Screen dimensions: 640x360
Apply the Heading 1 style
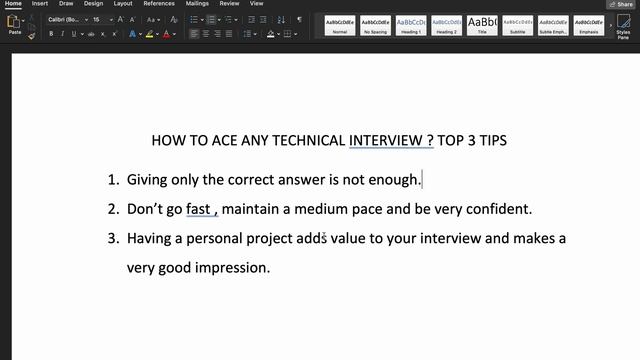(x=411, y=25)
